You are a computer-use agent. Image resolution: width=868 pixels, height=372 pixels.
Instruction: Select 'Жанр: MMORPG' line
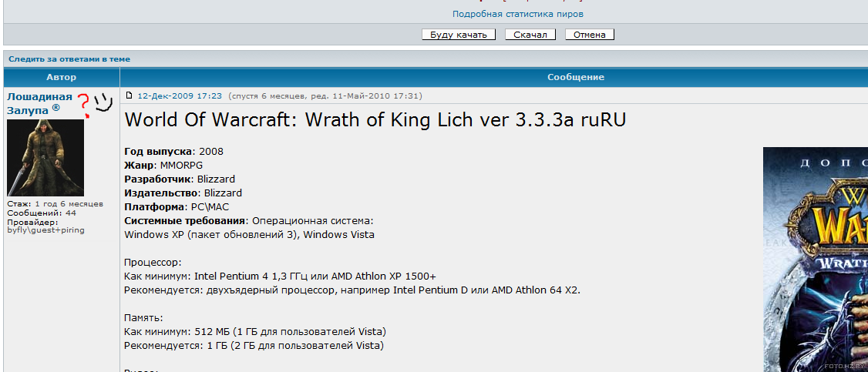pyautogui.click(x=164, y=166)
